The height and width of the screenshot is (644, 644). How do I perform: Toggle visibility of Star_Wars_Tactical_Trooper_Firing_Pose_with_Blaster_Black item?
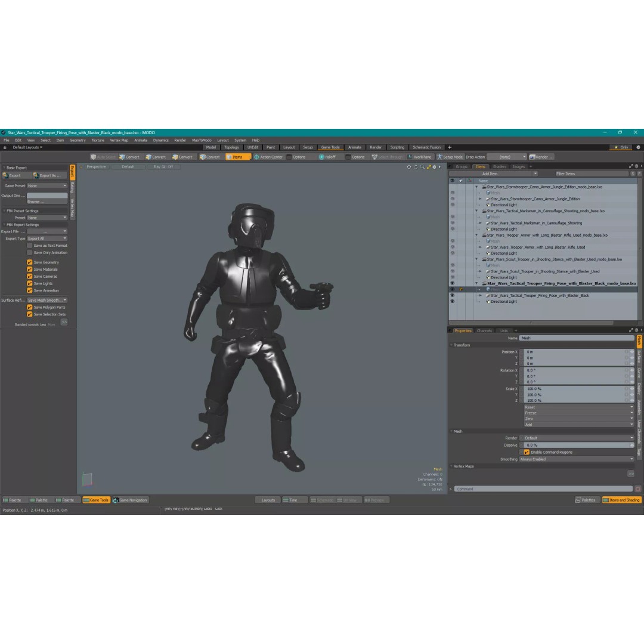click(x=452, y=295)
